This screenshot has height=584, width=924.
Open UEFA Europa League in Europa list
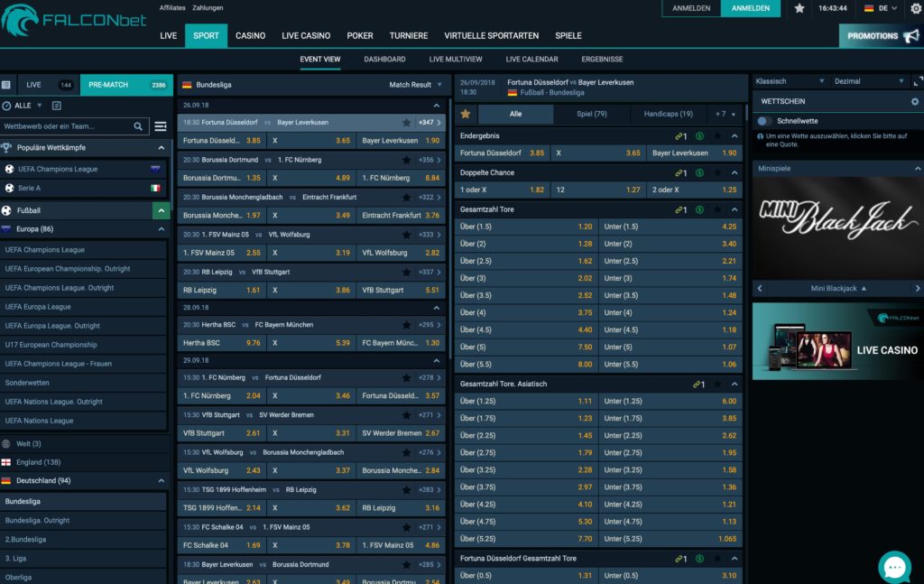pos(83,307)
